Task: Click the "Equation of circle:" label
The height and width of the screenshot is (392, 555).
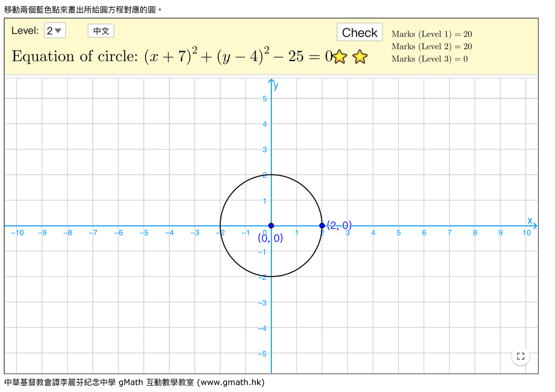Action: (x=75, y=56)
